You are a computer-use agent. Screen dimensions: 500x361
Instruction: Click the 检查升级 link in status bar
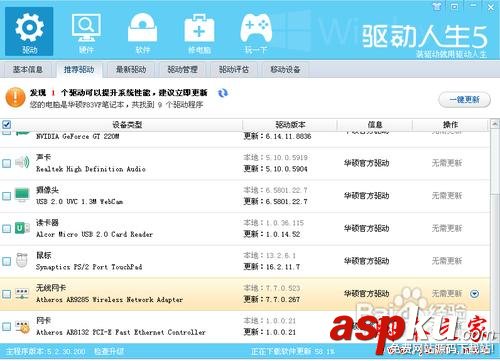109,352
